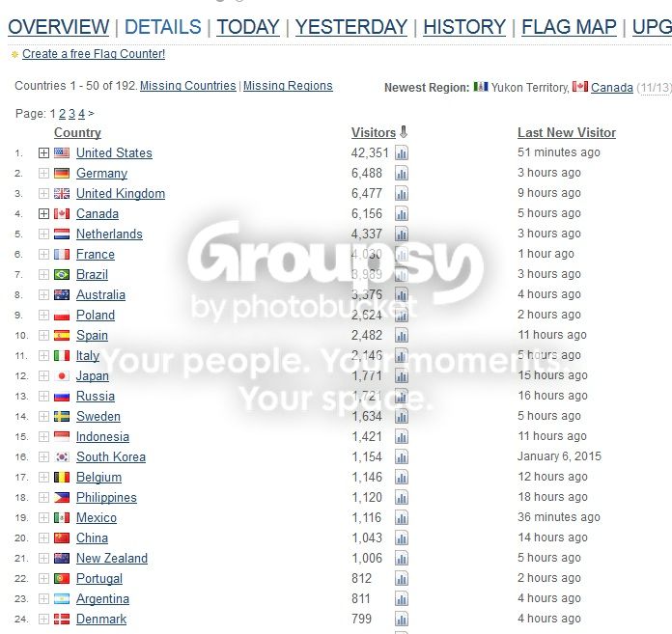Select the 36 minutes ago text
Viewport: 672px width, 634px height.
click(x=559, y=517)
